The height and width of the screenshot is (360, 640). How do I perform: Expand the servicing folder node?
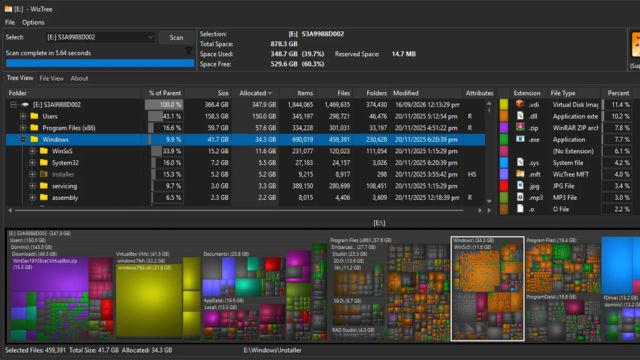(33, 186)
